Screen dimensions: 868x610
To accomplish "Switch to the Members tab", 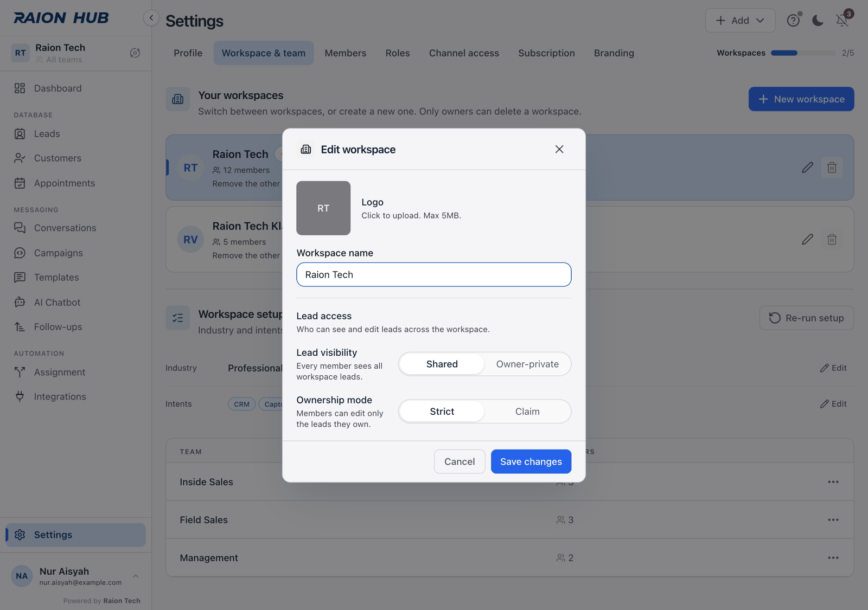I will [346, 53].
